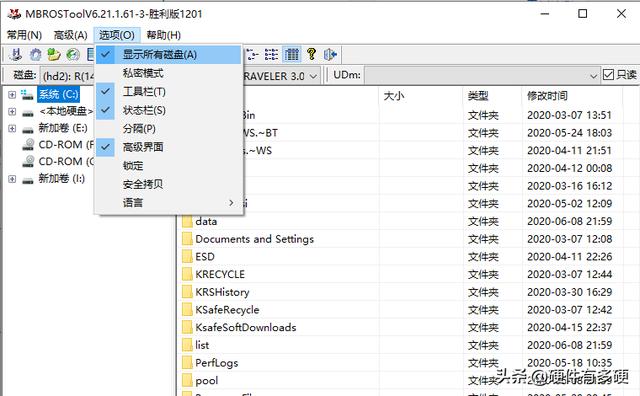The width and height of the screenshot is (640, 396).
Task: Click the exit door toolbar icon
Action: tap(330, 54)
